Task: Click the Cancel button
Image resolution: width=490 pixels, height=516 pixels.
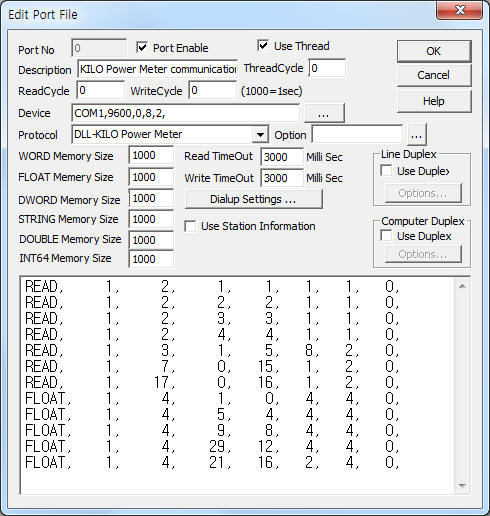Action: pos(434,75)
